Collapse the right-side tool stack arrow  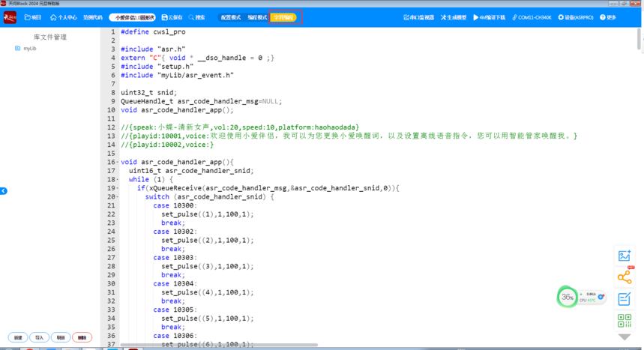tap(625, 337)
